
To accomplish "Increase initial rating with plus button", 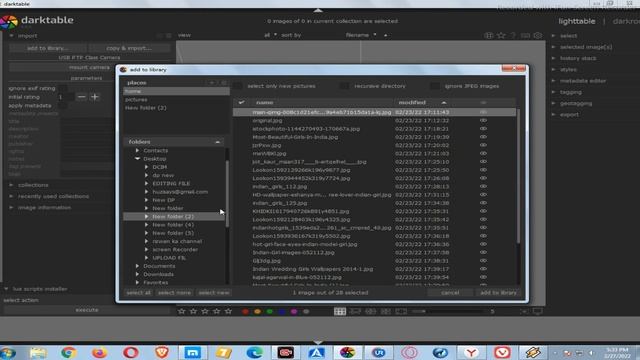I will (95, 97).
